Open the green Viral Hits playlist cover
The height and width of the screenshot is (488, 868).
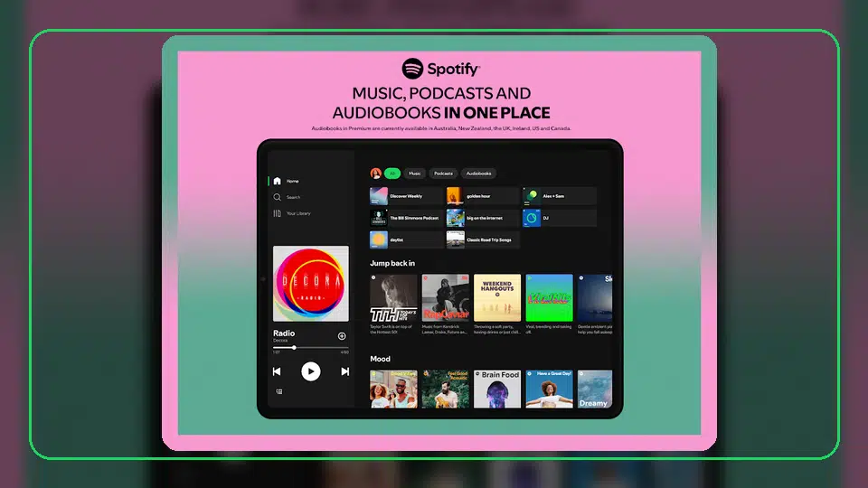pyautogui.click(x=549, y=297)
